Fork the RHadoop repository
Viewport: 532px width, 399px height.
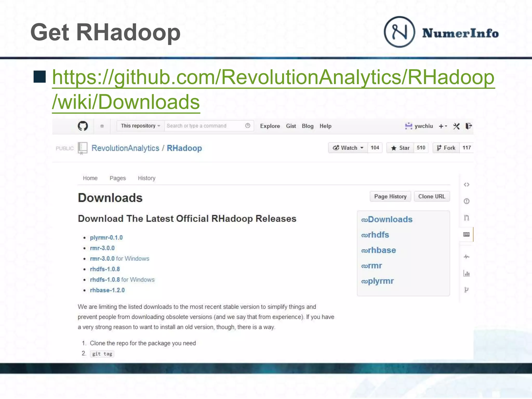click(446, 148)
